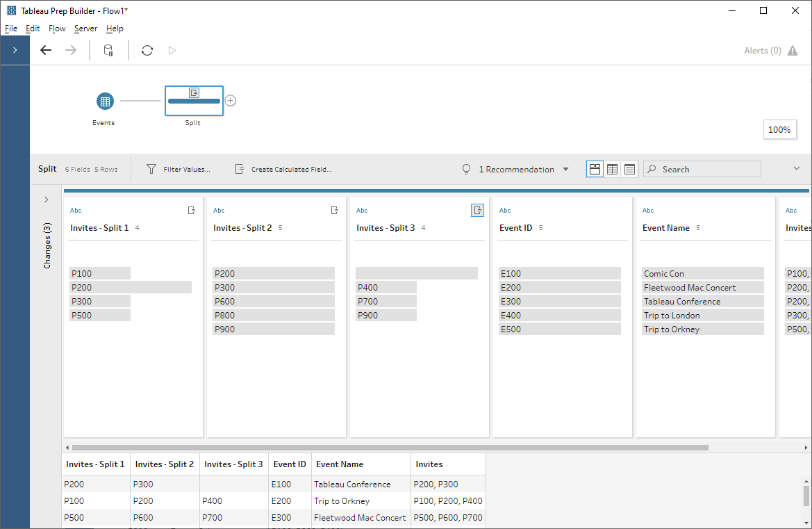Screen dimensions: 812x529
Task: Select Trip to London in Event Name
Action: [x=703, y=316]
